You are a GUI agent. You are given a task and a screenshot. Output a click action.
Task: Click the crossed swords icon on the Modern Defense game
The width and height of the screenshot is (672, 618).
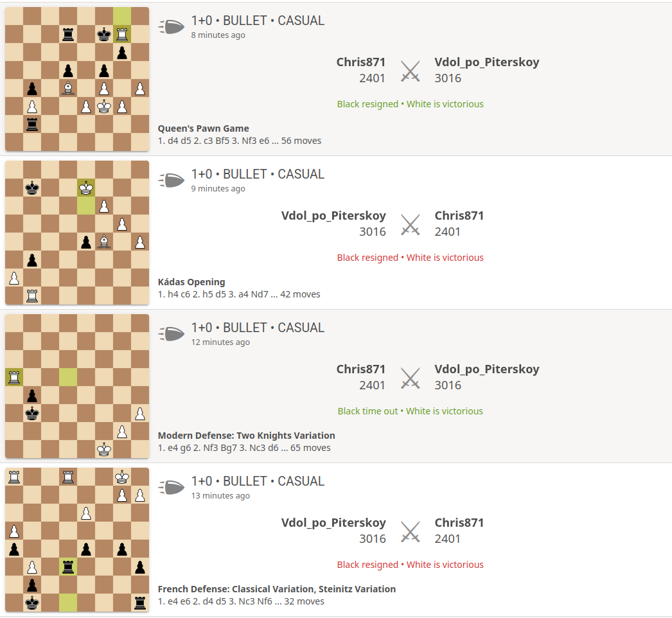(x=410, y=377)
